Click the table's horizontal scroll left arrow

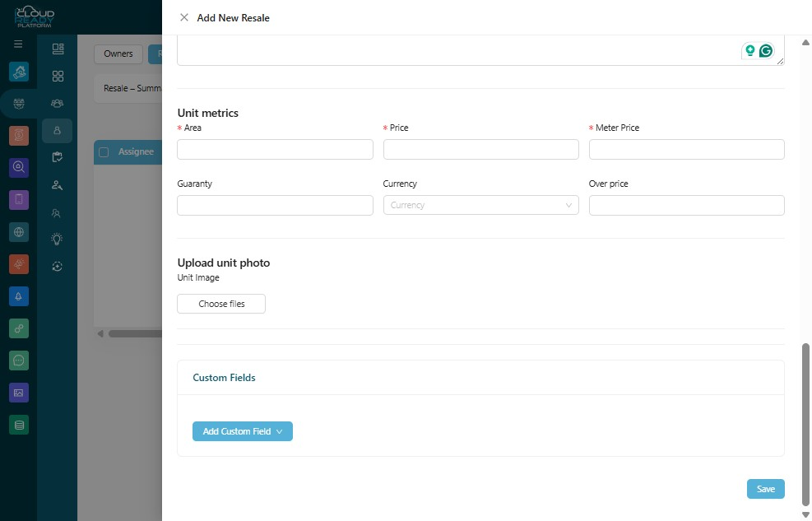(100, 334)
